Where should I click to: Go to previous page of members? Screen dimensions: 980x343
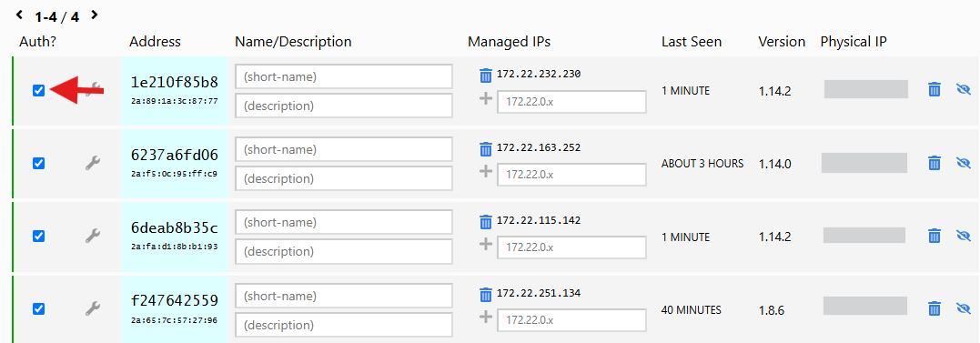(x=20, y=15)
